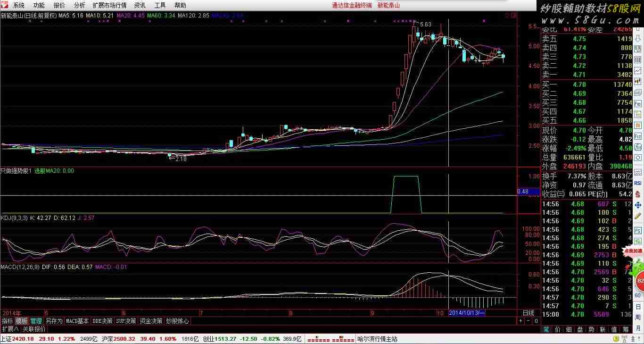The image size is (644, 344).
Task: Switch to the 模板 tab
Action: (22, 321)
